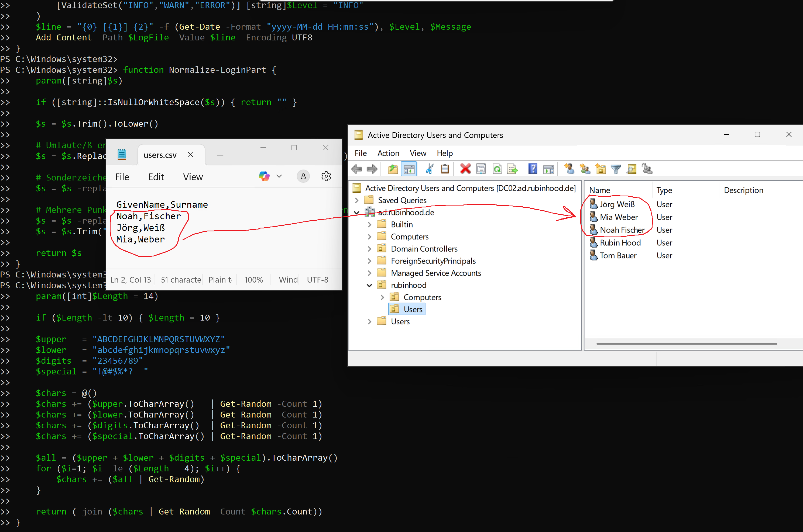Click the Name column header

click(600, 190)
